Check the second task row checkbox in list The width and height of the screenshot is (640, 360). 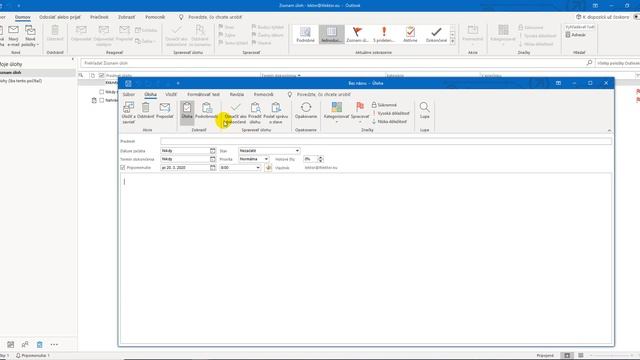[x=102, y=100]
